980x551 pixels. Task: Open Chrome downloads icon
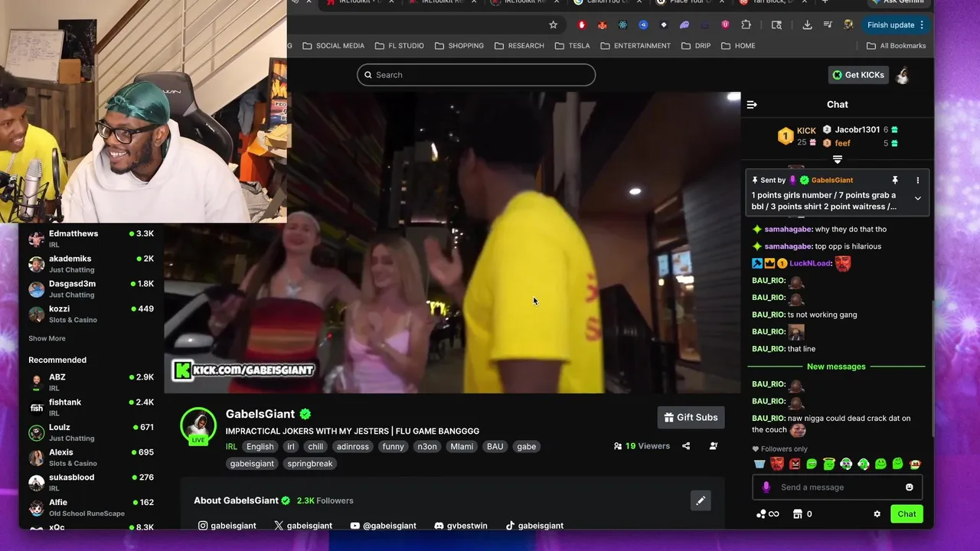(807, 24)
